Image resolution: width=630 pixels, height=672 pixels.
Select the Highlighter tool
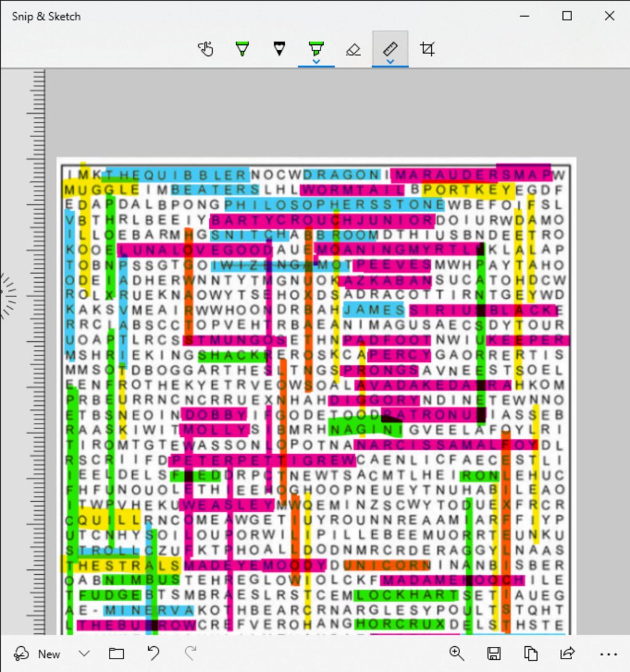click(316, 47)
